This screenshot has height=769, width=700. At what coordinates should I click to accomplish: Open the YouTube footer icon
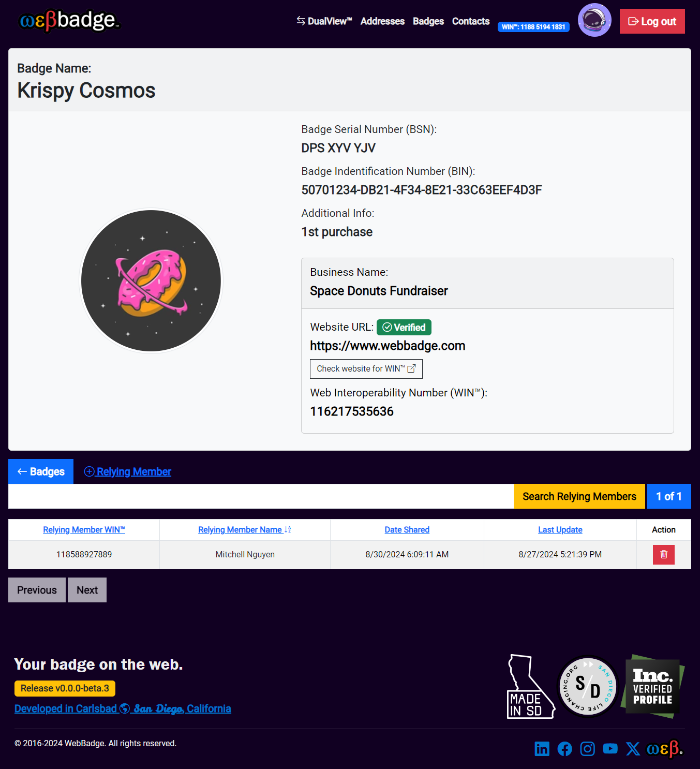(610, 749)
